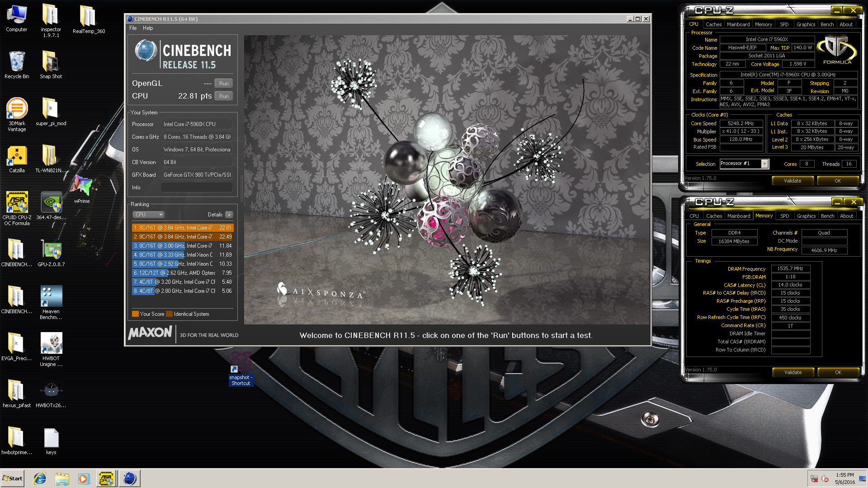Launch the Catzilla shortcut
Screen dimensions: 868x488
click(x=17, y=159)
